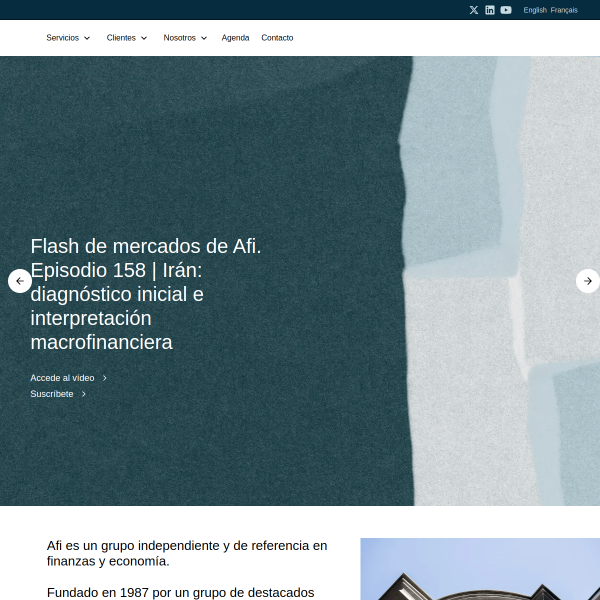The height and width of the screenshot is (600, 600).
Task: Click chevron next to Accede al vídeo
Action: click(104, 378)
